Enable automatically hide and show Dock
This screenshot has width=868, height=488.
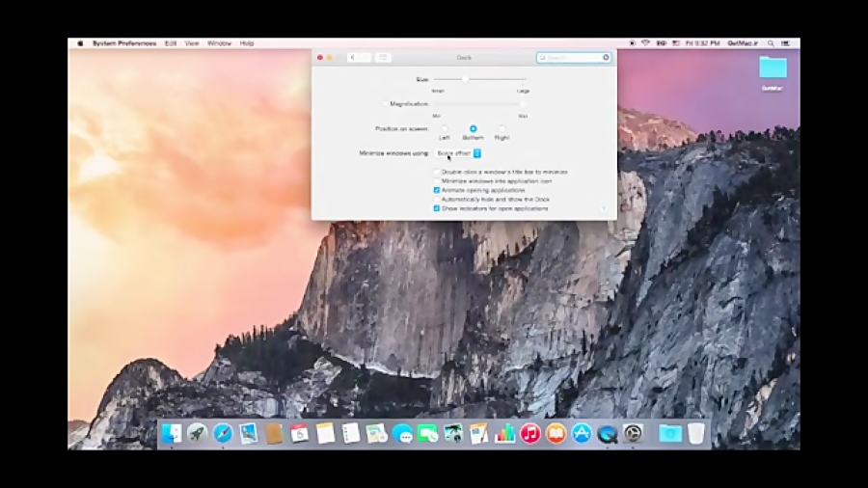coord(437,200)
